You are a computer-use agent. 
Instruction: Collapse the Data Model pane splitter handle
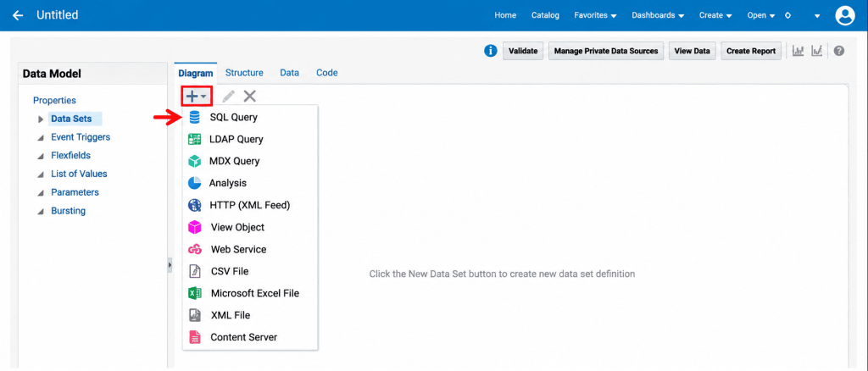tap(170, 266)
